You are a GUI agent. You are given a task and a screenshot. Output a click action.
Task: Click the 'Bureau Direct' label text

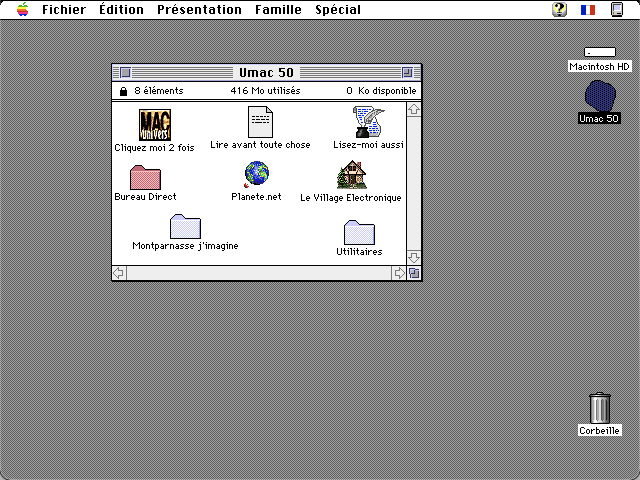pos(145,197)
